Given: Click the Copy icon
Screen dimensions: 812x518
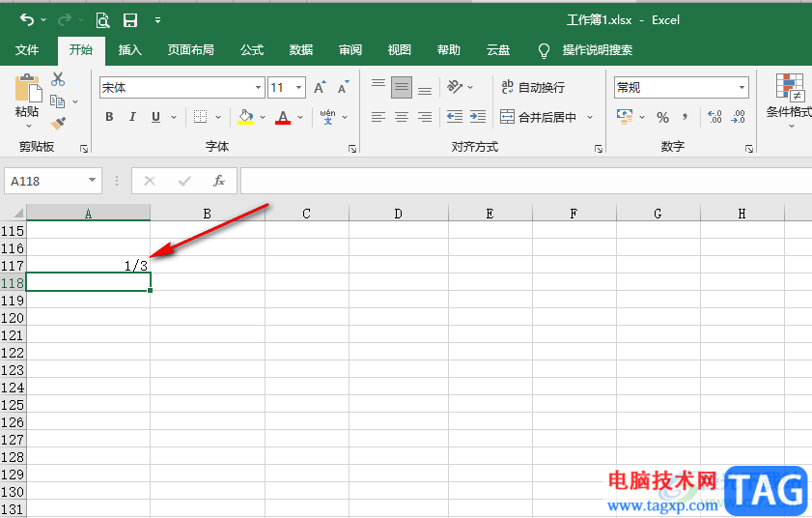Looking at the screenshot, I should [x=57, y=101].
